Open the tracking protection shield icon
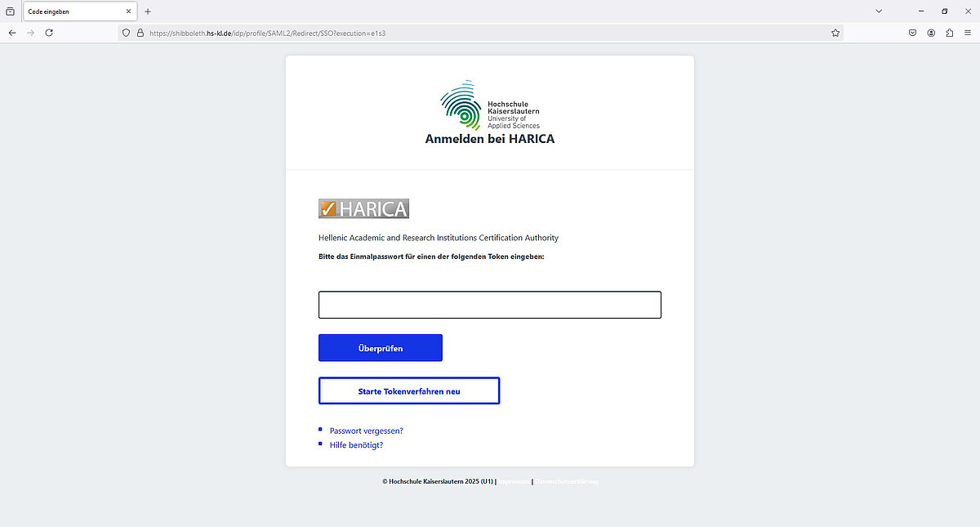The width and height of the screenshot is (980, 527). point(127,33)
